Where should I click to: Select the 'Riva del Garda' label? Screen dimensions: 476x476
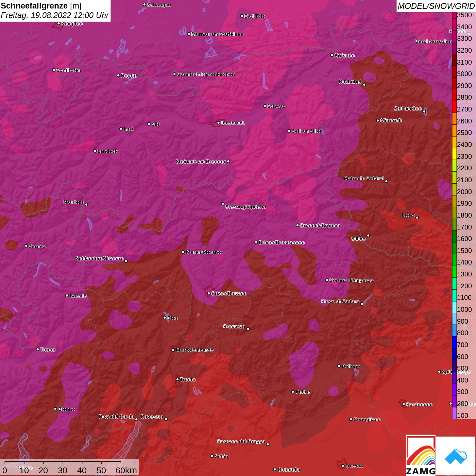116,417
